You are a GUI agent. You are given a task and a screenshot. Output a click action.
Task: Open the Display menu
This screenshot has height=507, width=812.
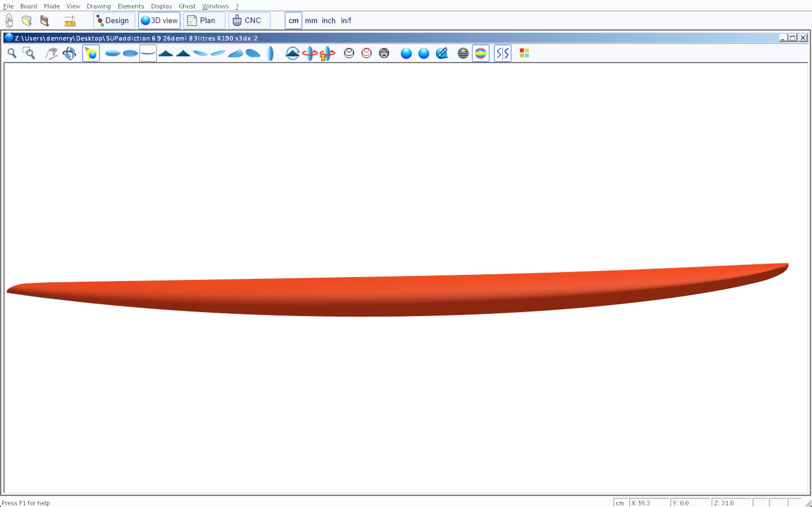click(x=161, y=6)
